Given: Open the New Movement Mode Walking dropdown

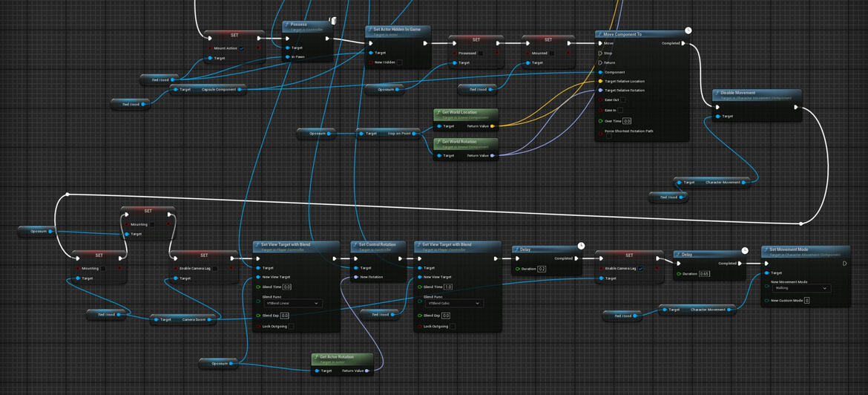Looking at the screenshot, I should pos(801,288).
